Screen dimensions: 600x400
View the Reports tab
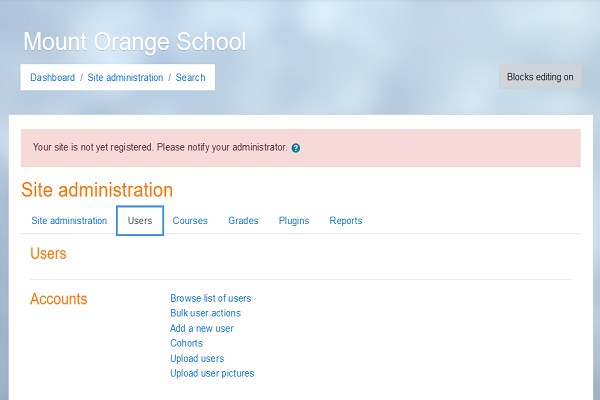346,221
